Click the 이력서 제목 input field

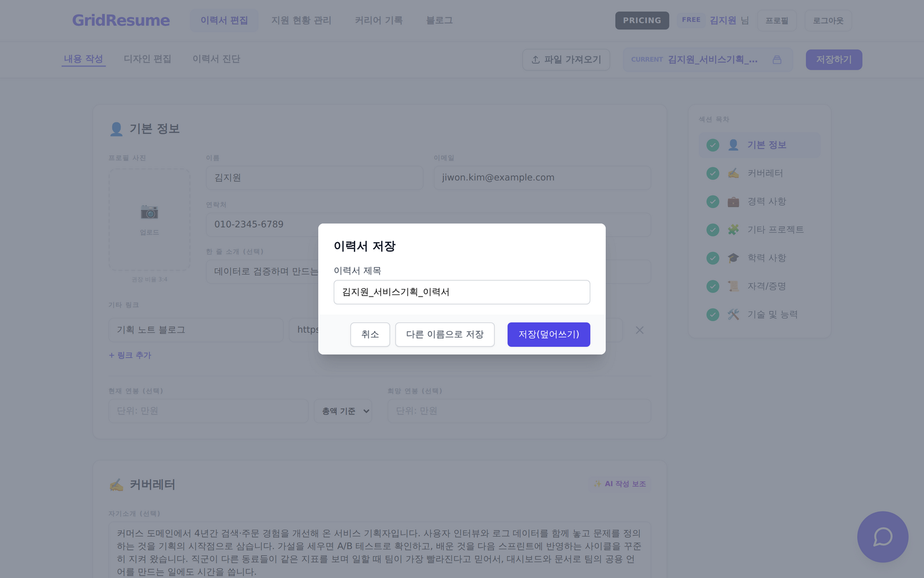pyautogui.click(x=462, y=292)
